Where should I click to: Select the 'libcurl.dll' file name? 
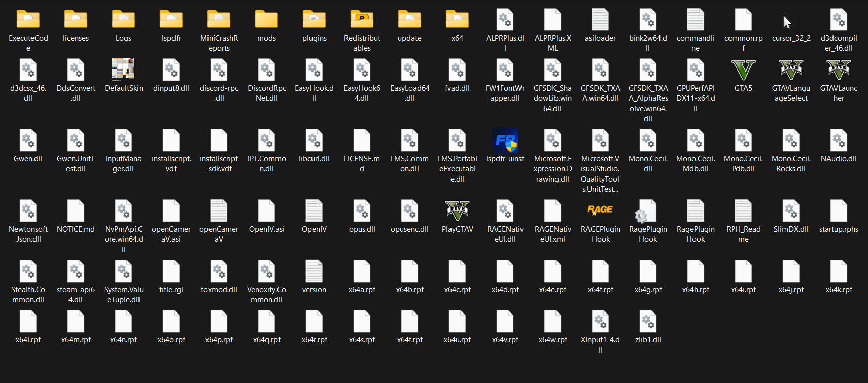(x=315, y=159)
